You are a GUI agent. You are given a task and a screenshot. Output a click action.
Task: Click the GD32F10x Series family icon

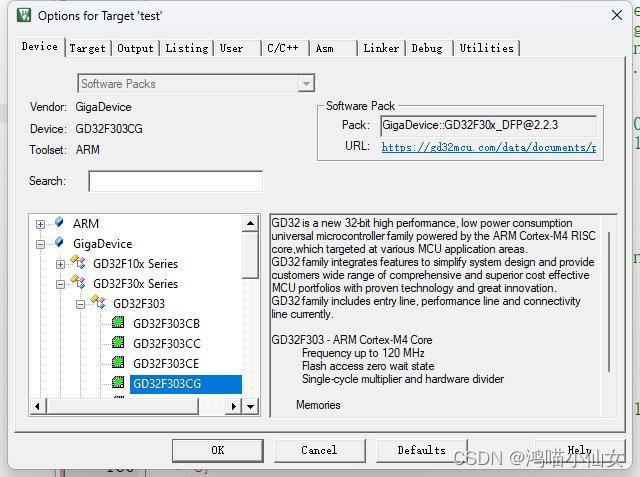click(78, 262)
